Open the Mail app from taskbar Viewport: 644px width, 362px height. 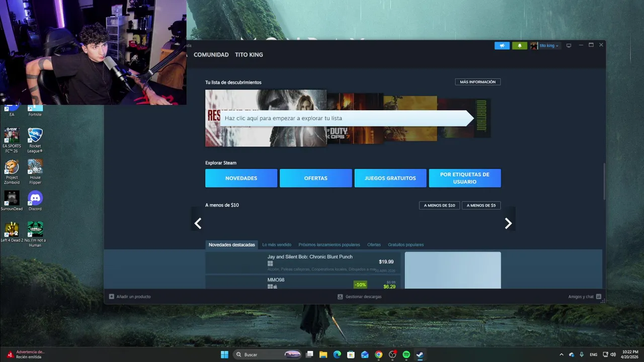365,354
